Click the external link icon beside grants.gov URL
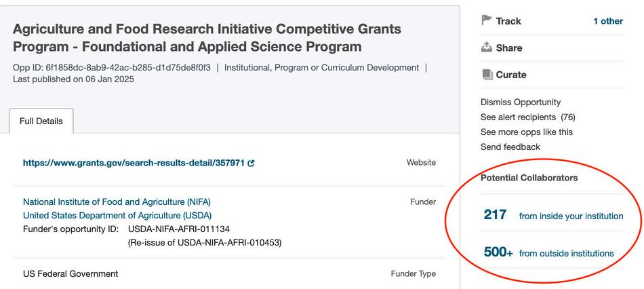Image resolution: width=644 pixels, height=289 pixels. (x=251, y=163)
